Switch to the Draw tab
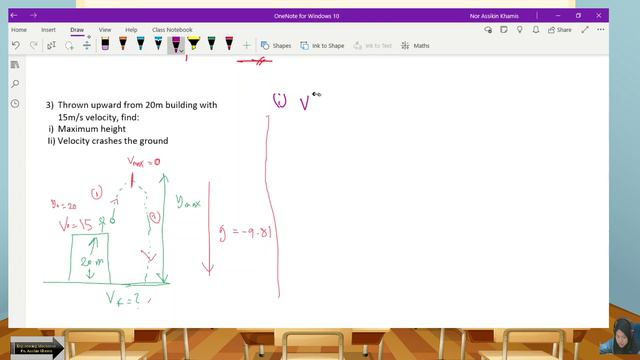 pos(77,30)
